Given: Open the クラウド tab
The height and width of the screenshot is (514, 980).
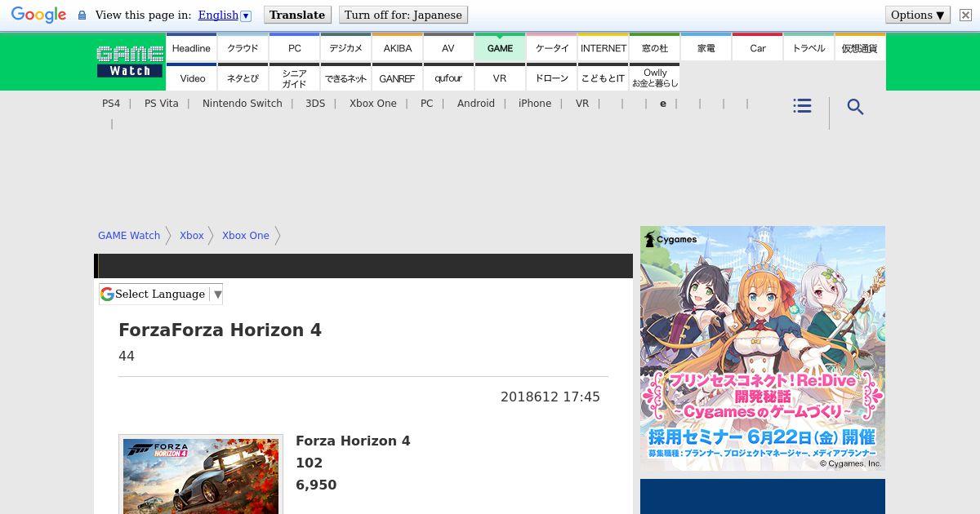Looking at the screenshot, I should pyautogui.click(x=243, y=48).
